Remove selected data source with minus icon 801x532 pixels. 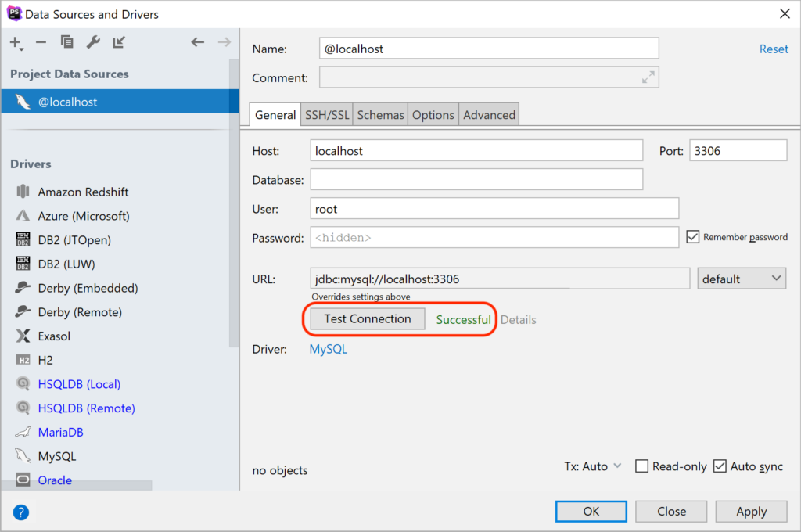click(x=41, y=42)
